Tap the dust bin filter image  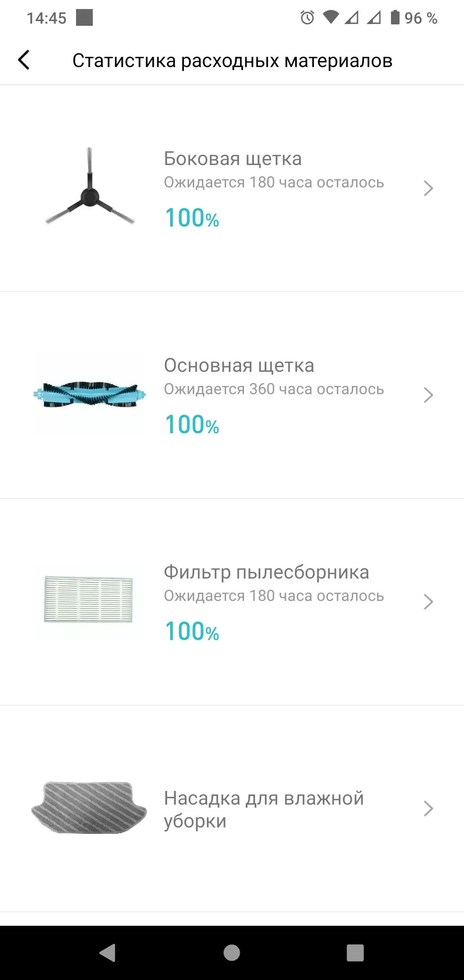pyautogui.click(x=89, y=600)
